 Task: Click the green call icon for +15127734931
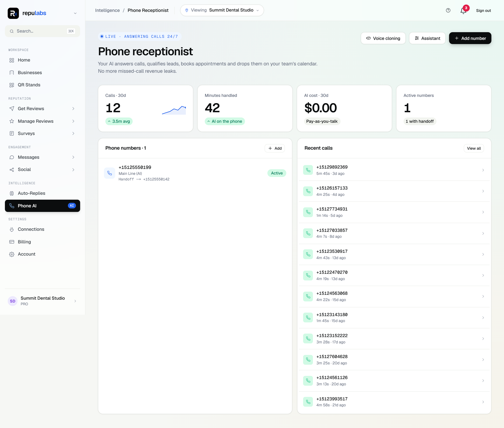pos(308,212)
